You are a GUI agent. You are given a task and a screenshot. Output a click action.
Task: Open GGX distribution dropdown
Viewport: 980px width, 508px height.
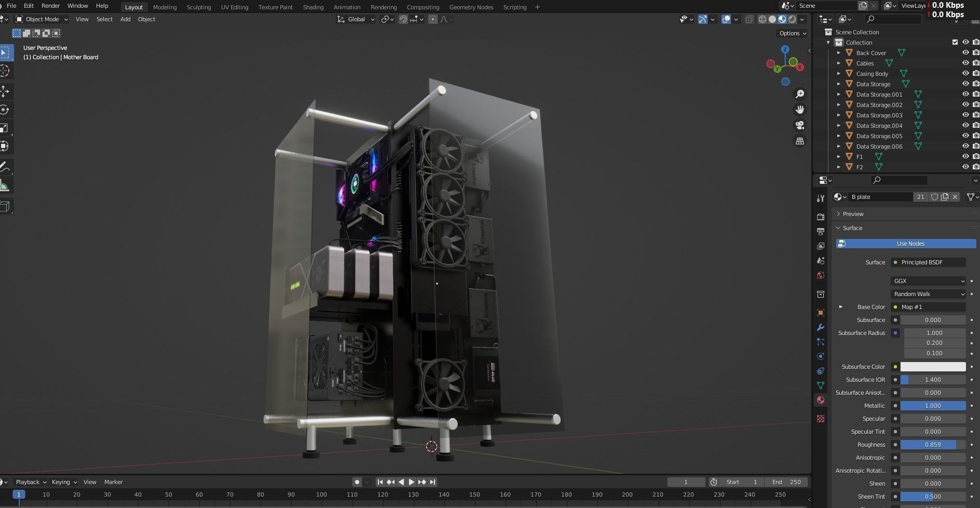928,281
